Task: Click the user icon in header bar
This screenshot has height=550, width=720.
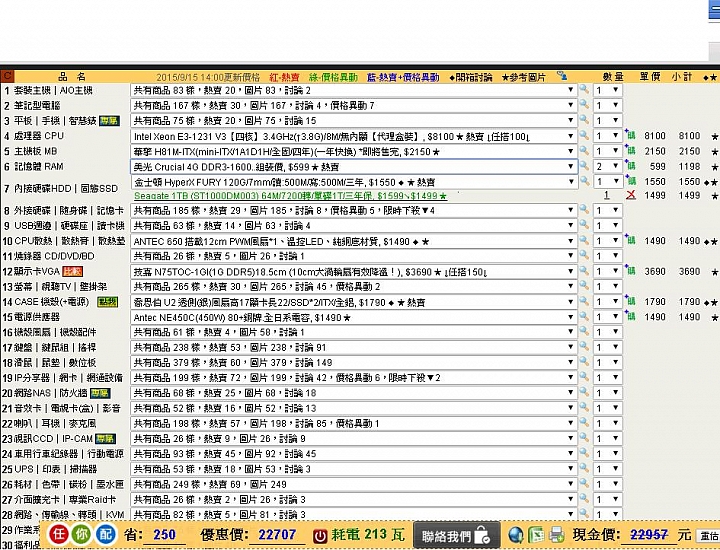Action: [x=562, y=75]
